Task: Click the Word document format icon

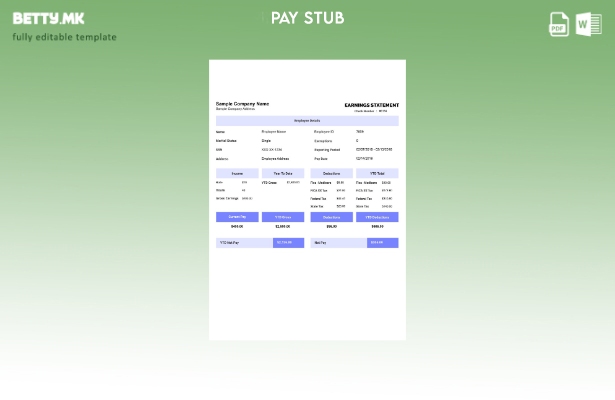Action: (589, 24)
